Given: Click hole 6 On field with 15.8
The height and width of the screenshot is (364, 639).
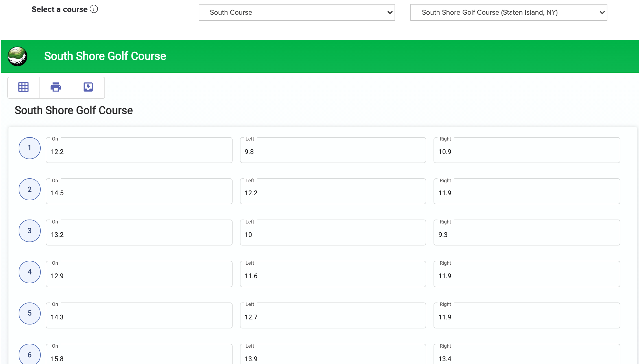Looking at the screenshot, I should (139, 354).
